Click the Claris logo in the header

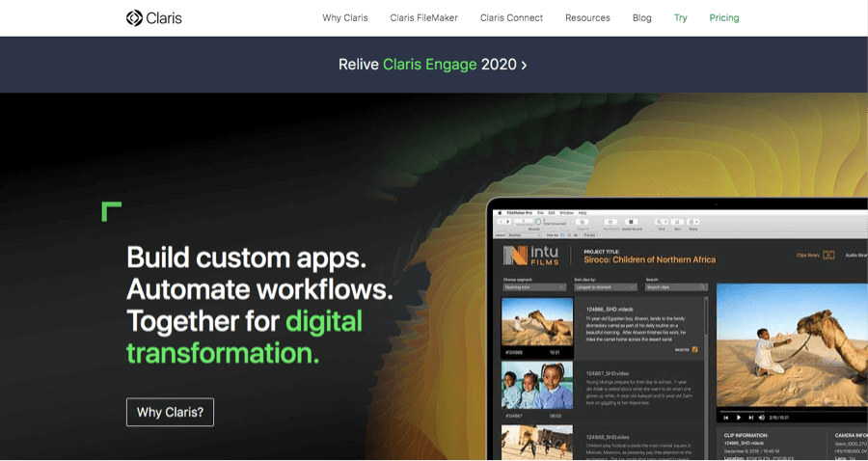[x=154, y=18]
